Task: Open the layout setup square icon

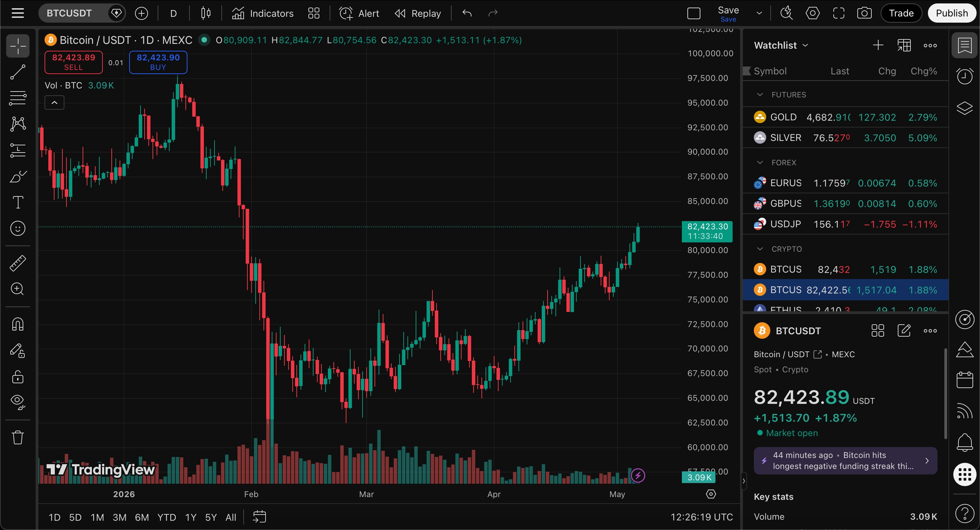Action: point(694,13)
